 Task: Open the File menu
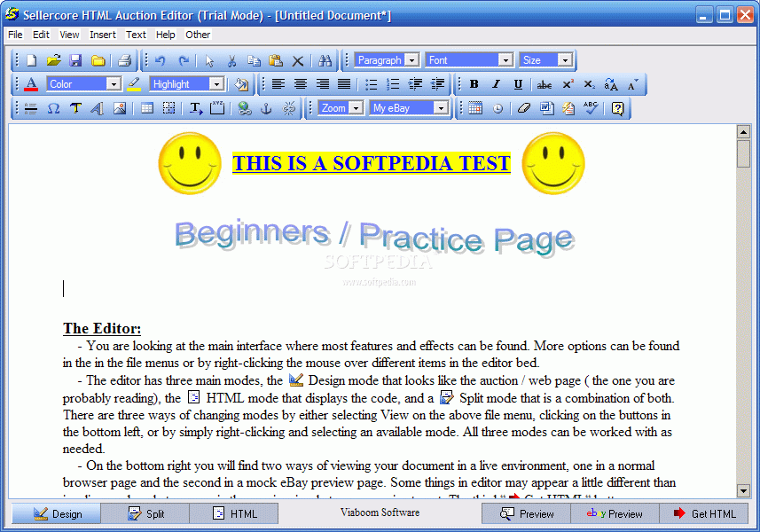click(15, 35)
